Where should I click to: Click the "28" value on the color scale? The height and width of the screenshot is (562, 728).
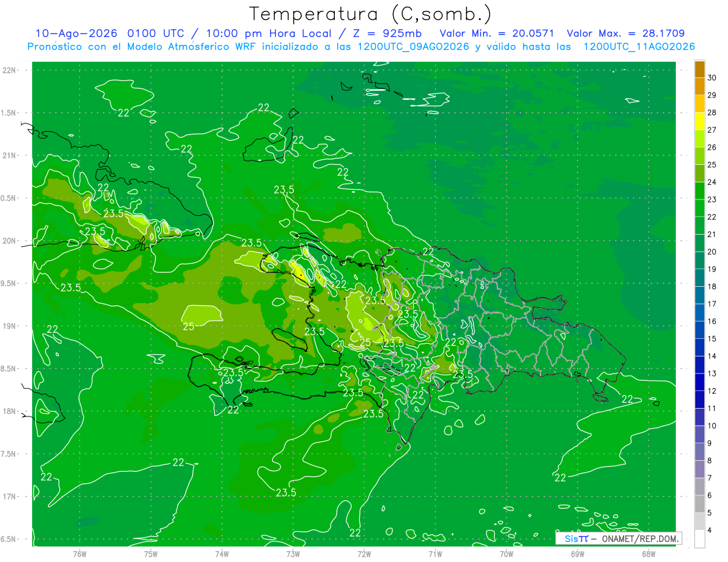click(712, 113)
